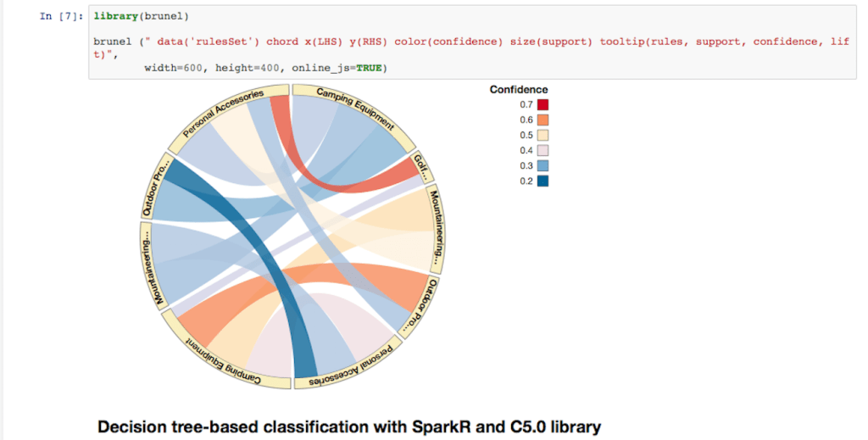Click the library(brunel) line in code cell
868x440 pixels.
[142, 16]
